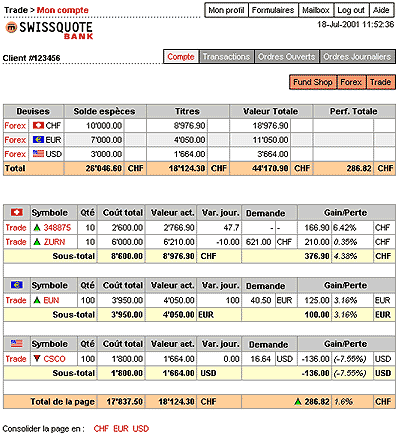Open the Mon profil menu item
This screenshot has width=399, height=435.
226,10
